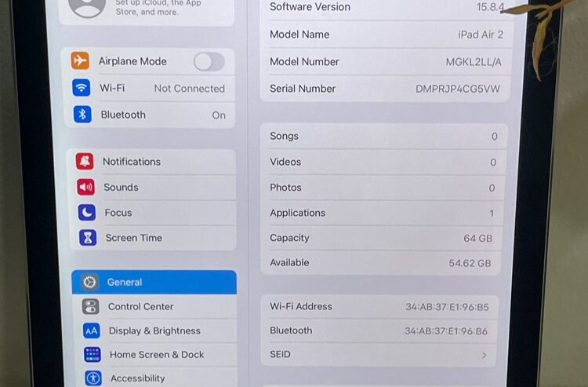Tap the Model Number MGKL2LL/A value
588x387 pixels.
pos(474,62)
